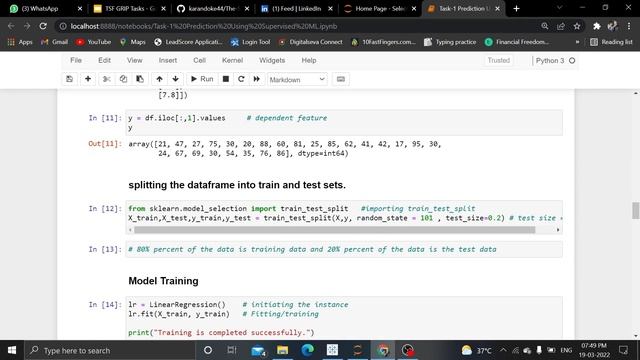This screenshot has height=360, width=640.
Task: Open the Maps bookmark
Action: click(x=133, y=42)
